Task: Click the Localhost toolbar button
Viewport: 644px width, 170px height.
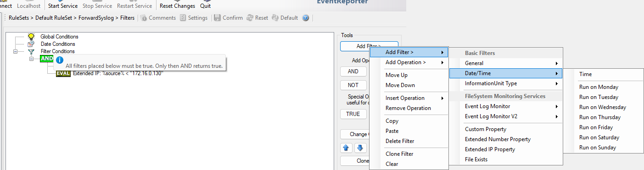Action: [x=28, y=6]
